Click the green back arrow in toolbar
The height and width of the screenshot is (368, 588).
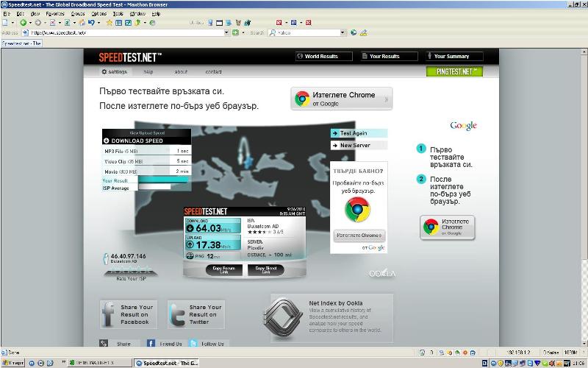pos(23,23)
